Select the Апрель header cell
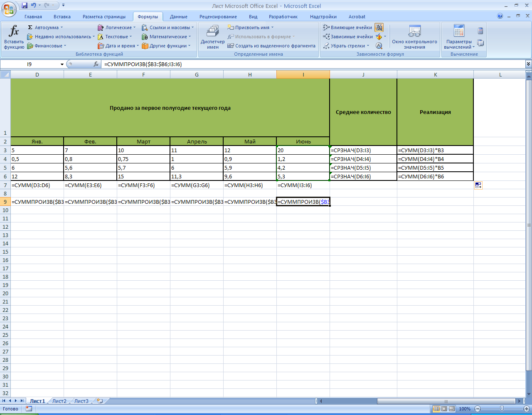 click(197, 141)
